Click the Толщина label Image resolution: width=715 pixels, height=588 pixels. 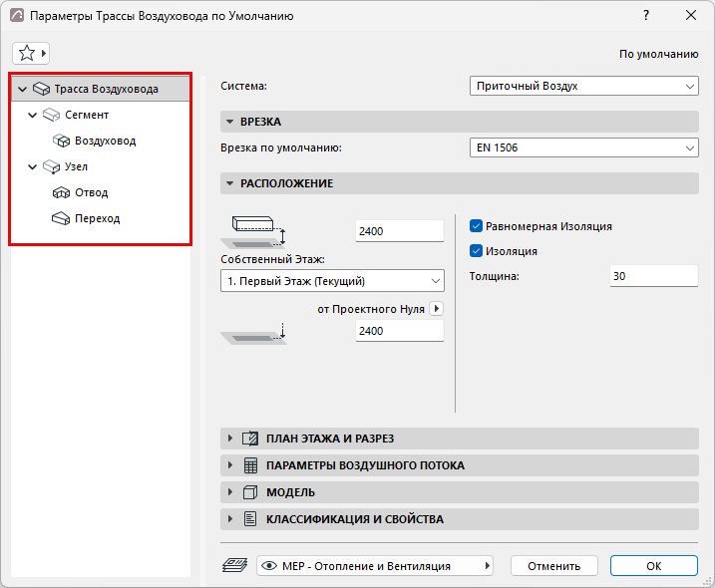495,276
